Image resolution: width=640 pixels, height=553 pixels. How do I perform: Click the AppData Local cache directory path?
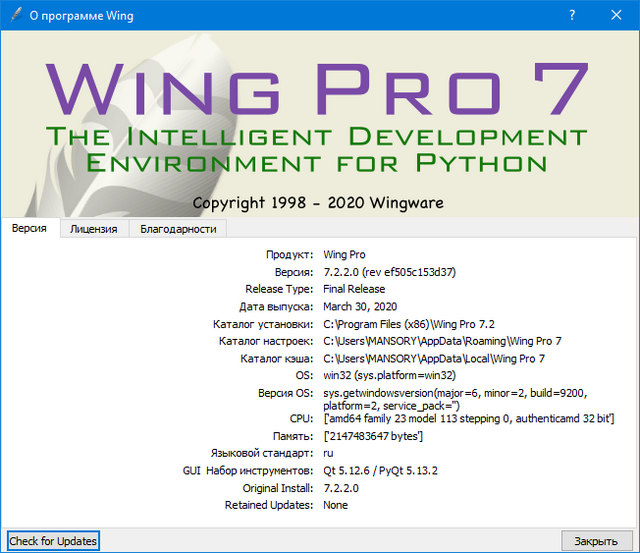coord(434,358)
